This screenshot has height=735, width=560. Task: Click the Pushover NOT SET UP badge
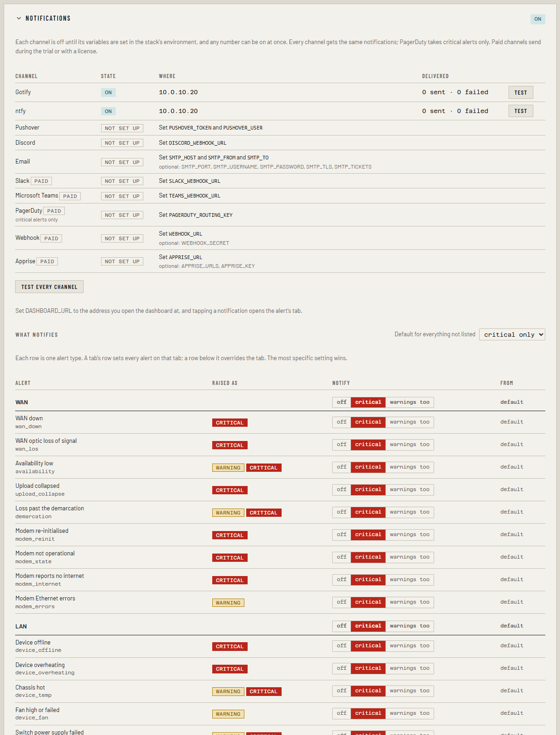[x=122, y=128]
